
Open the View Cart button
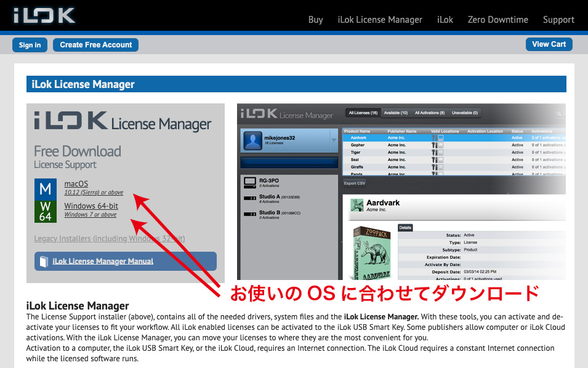click(x=549, y=44)
